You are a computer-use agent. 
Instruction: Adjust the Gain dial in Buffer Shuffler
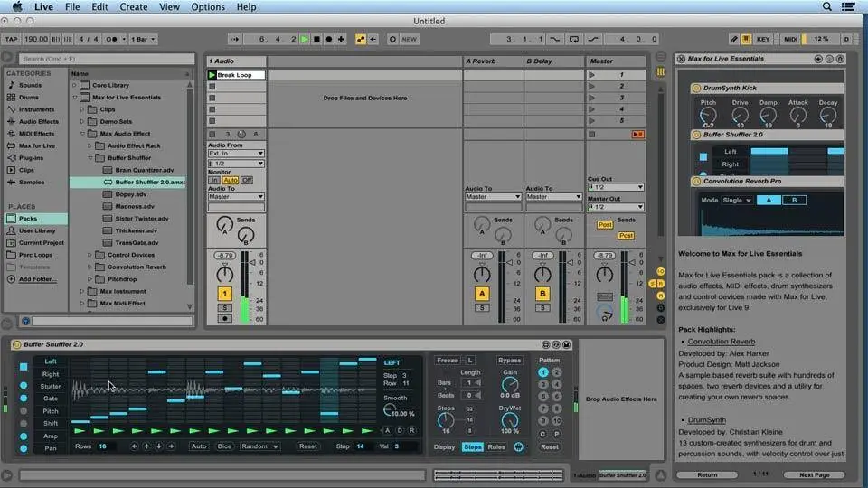point(509,385)
